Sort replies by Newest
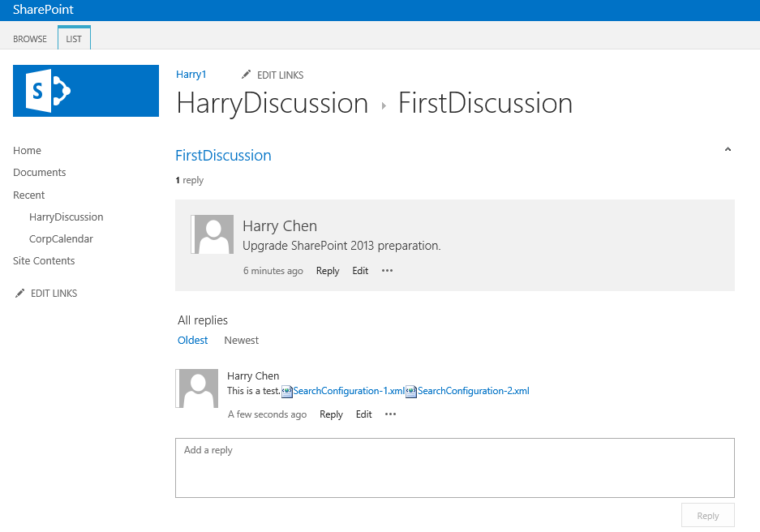 click(x=241, y=340)
